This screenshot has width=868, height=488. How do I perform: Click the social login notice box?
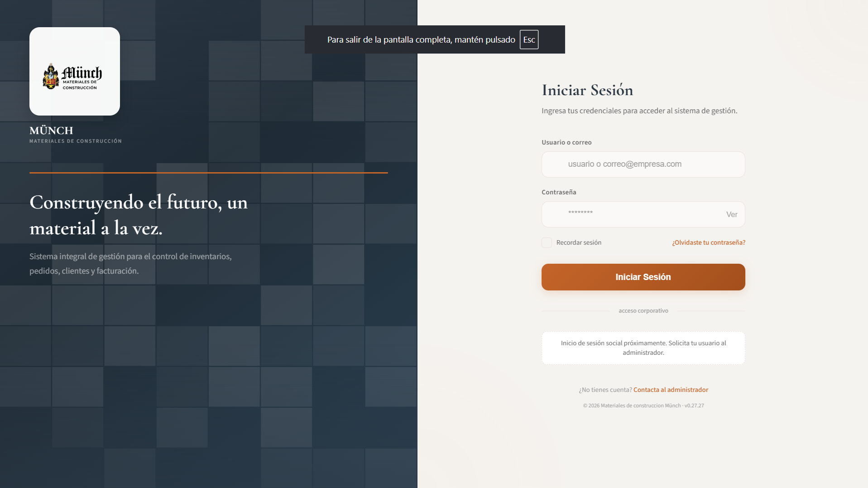tap(643, 348)
